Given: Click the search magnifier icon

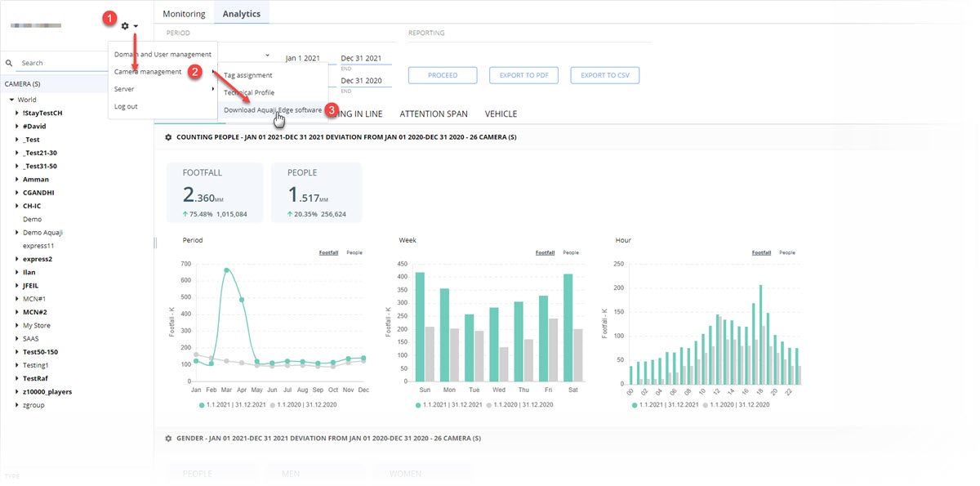Looking at the screenshot, I should (9, 63).
